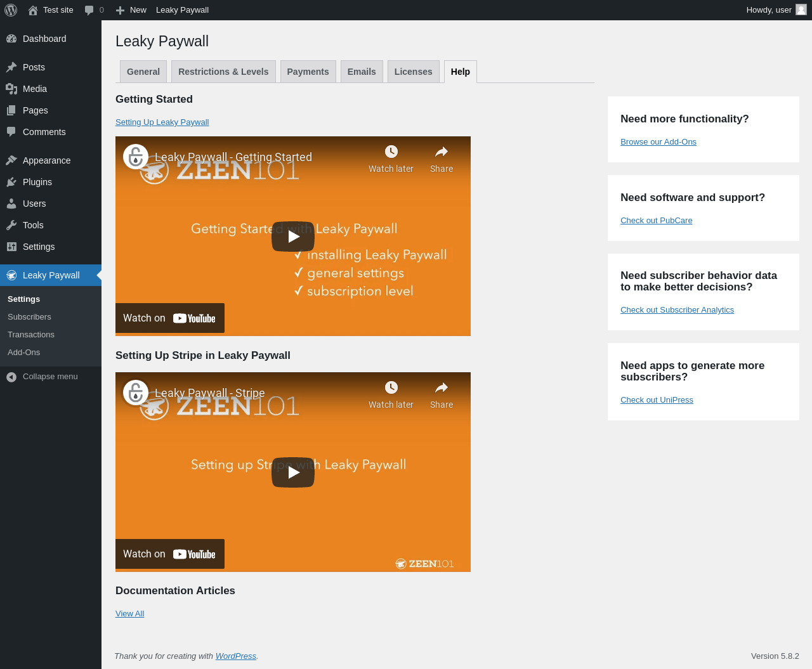This screenshot has height=669, width=812.
Task: Click the Need software and support? heading
Action: coord(693,198)
